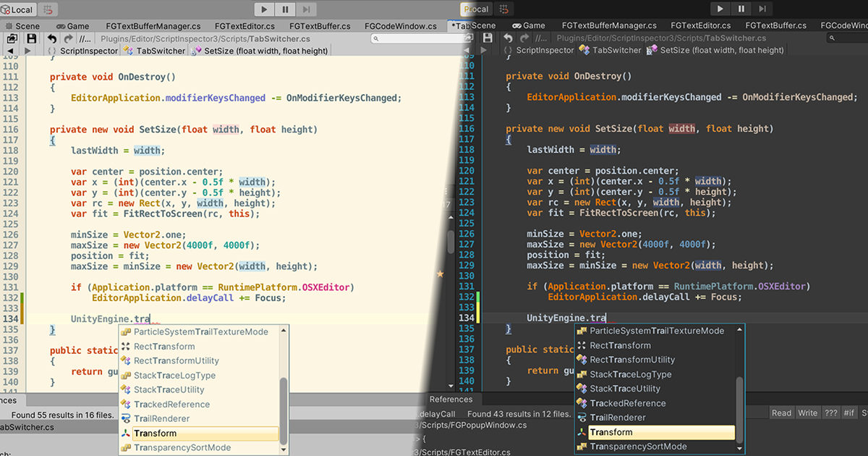Toggle the Write filter in the References panel
This screenshot has width=868, height=456.
pos(807,413)
